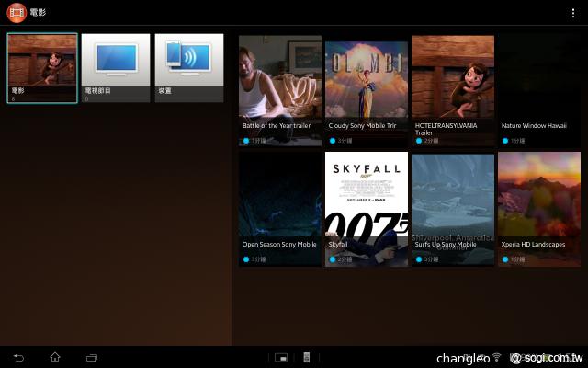Tap the Wi-Fi status icon
The image size is (588, 368).
click(497, 357)
